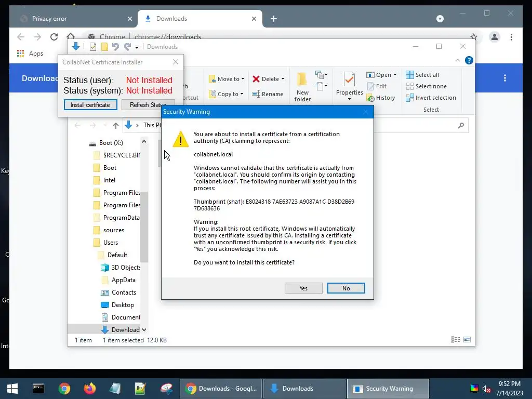532x399 pixels.
Task: Open the Delete dropdown arrow
Action: coord(283,79)
